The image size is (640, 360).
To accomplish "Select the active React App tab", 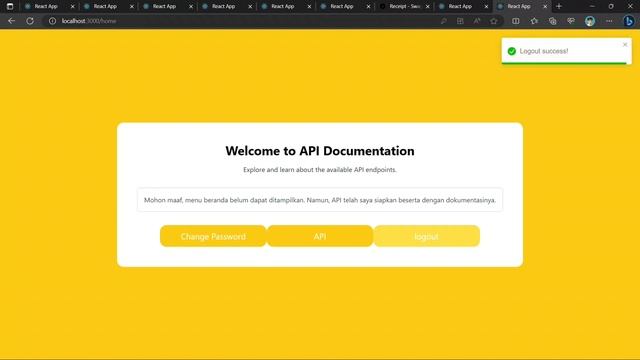I will tap(522, 6).
